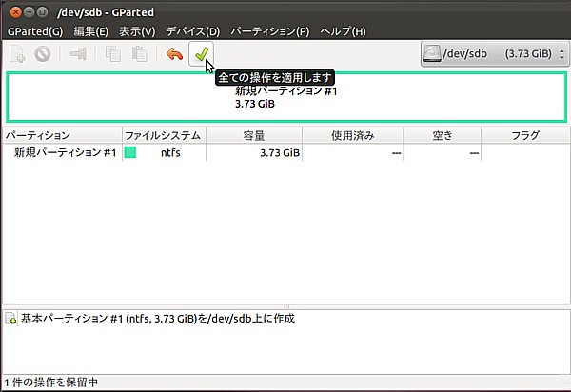Click the device selector up/down arrows

(561, 54)
